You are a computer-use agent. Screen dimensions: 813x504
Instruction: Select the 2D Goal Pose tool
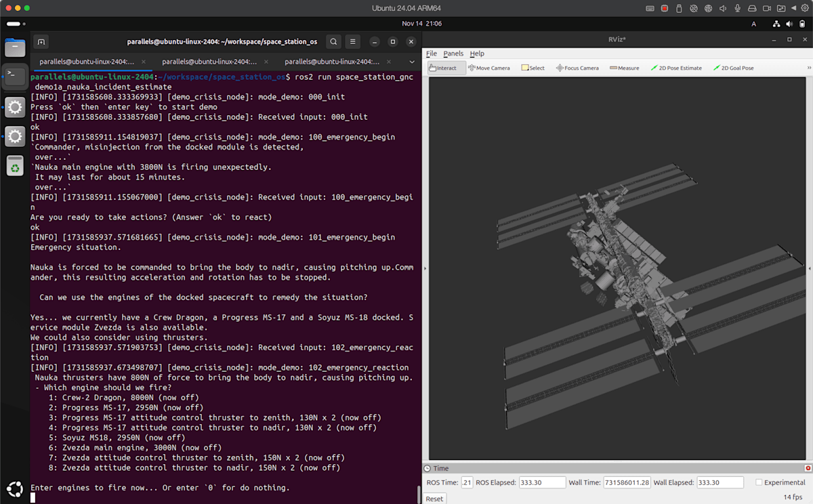click(733, 68)
